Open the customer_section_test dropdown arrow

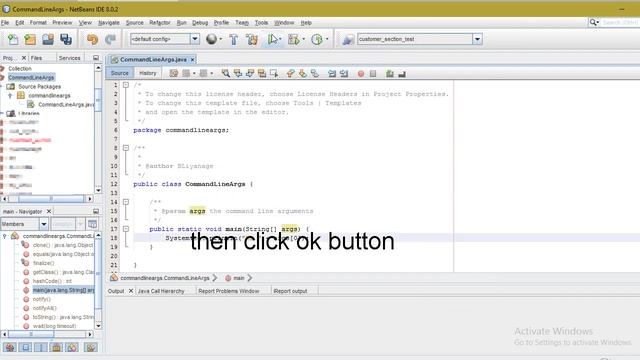[477, 39]
